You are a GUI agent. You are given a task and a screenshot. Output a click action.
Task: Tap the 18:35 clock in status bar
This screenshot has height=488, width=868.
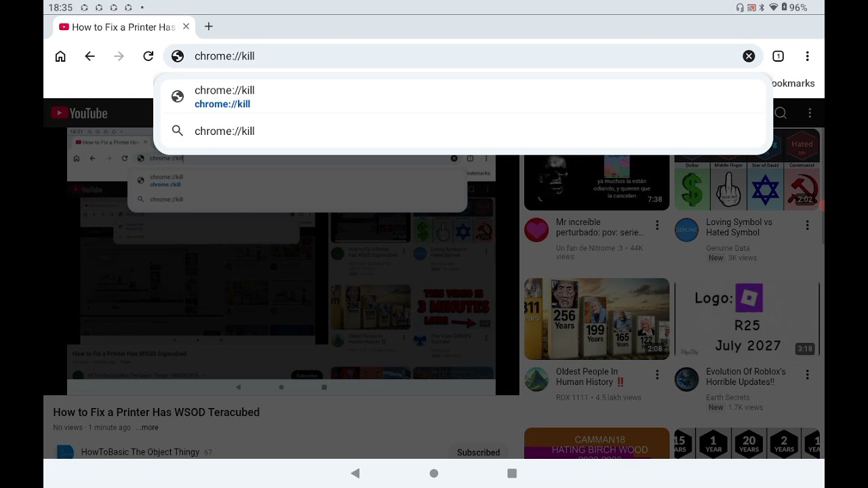tap(60, 7)
